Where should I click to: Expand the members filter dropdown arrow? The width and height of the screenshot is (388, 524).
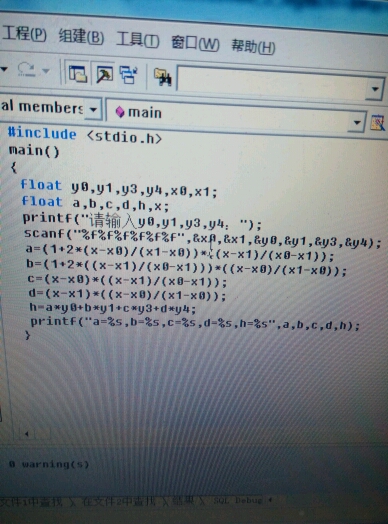[93, 109]
